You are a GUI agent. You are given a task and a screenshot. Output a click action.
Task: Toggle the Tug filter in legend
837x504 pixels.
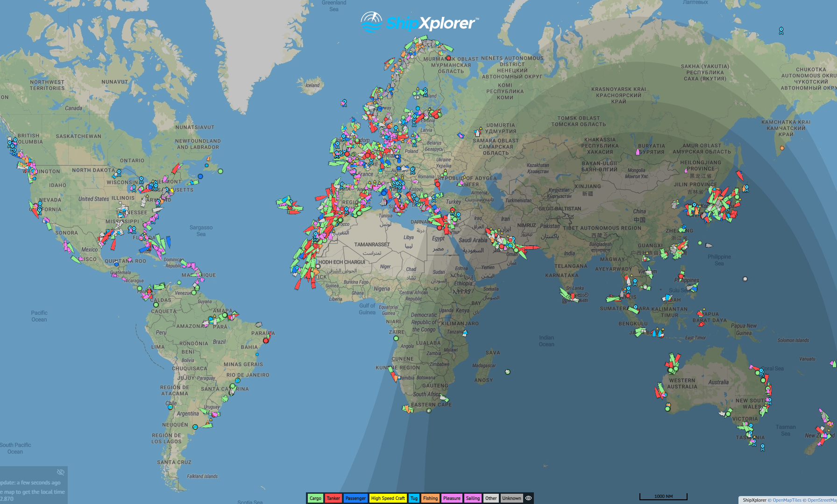(414, 498)
